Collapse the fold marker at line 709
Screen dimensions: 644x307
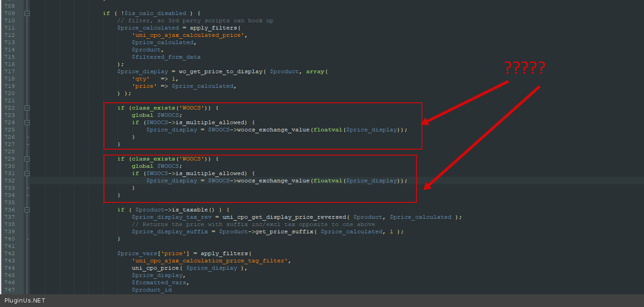point(27,13)
